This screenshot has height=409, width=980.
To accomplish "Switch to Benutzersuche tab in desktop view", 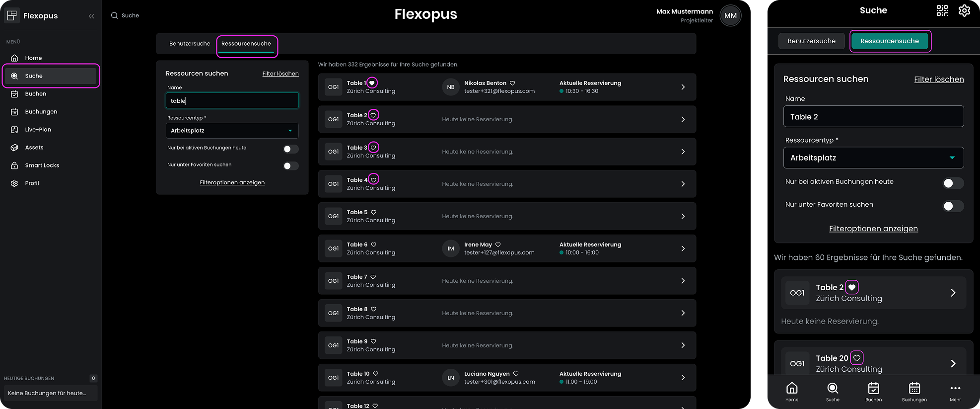I will coord(190,44).
